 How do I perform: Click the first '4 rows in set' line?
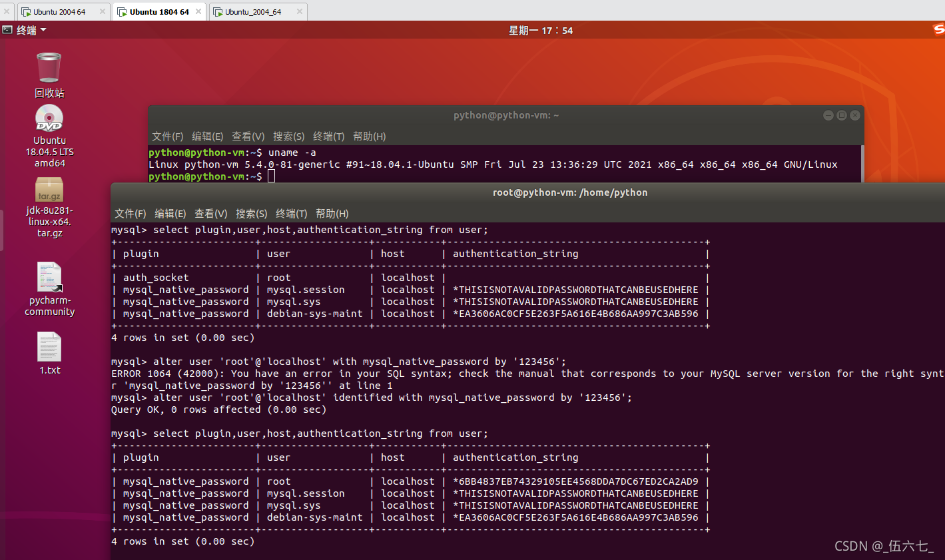pos(183,338)
